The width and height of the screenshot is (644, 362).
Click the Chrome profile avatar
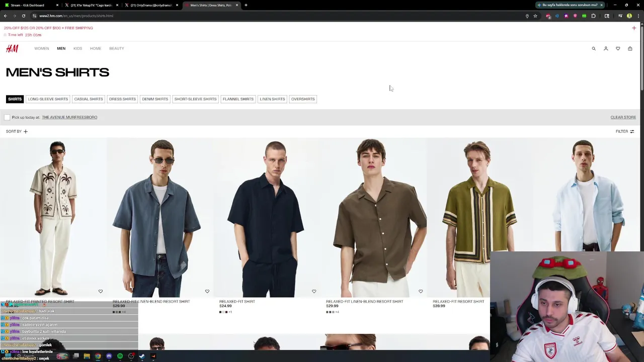[x=629, y=16]
